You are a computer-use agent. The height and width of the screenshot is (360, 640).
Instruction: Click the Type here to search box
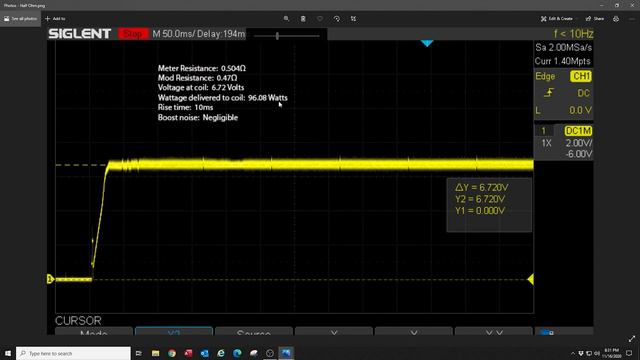tap(73, 353)
